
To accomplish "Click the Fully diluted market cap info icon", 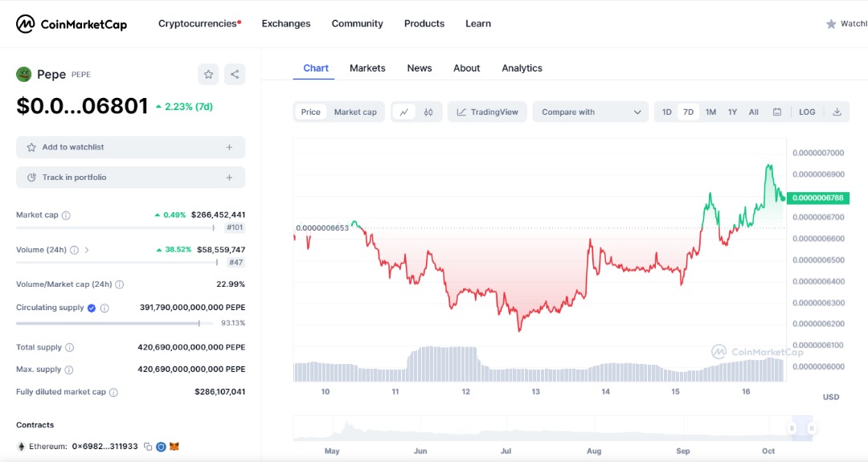I will tap(113, 392).
